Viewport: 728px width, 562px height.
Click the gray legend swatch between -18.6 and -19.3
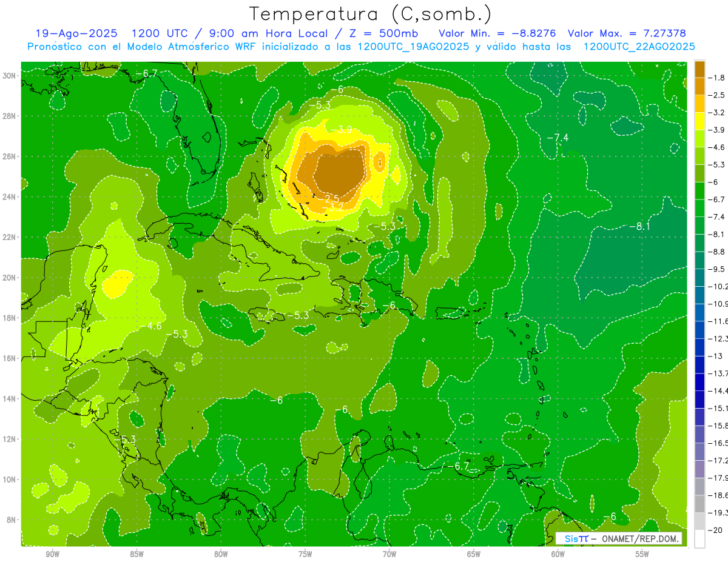click(699, 504)
